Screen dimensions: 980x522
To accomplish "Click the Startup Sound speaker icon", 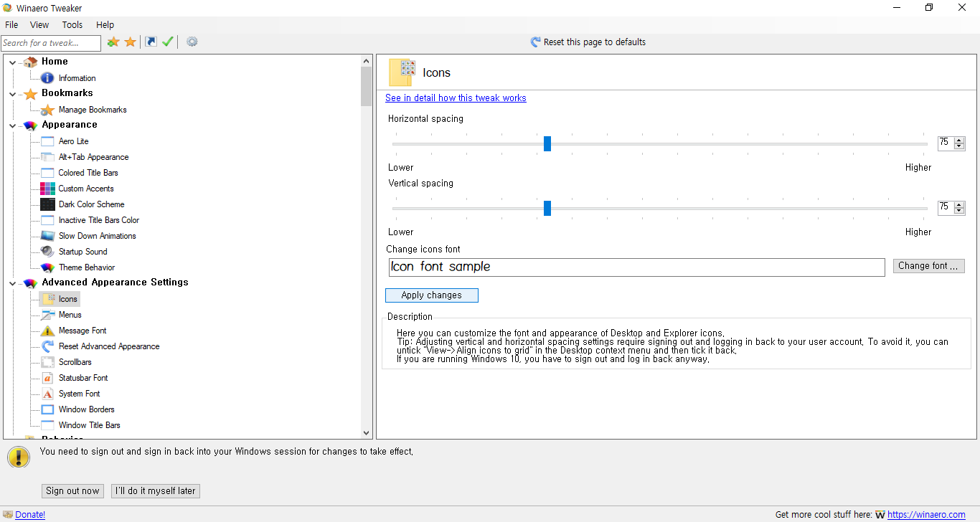I will point(47,252).
